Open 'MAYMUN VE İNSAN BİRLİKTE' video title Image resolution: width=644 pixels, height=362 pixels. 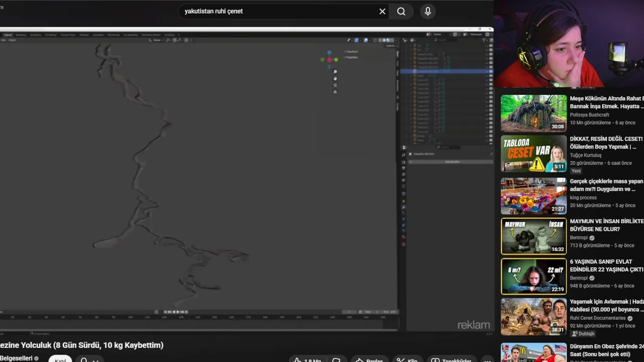tap(607, 225)
